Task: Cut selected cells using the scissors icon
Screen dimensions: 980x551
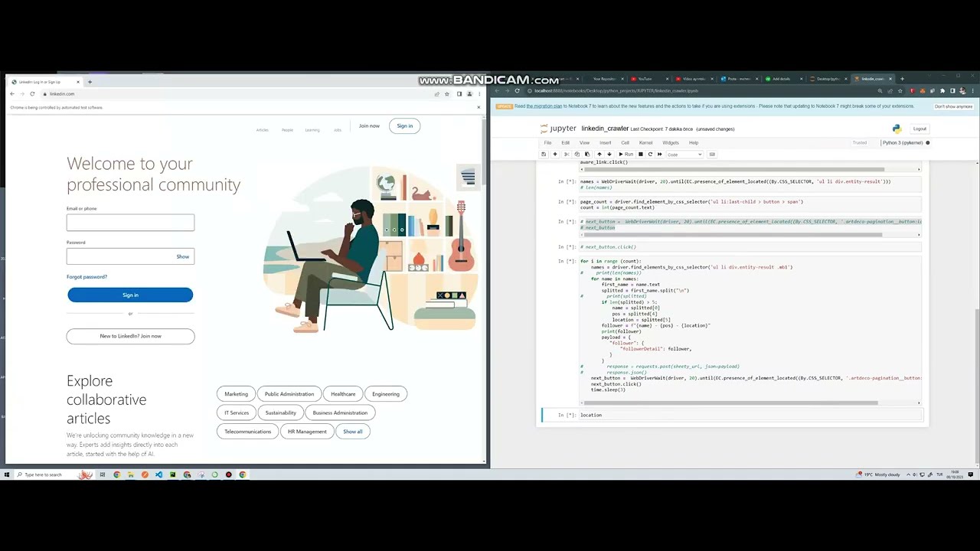Action: (567, 154)
